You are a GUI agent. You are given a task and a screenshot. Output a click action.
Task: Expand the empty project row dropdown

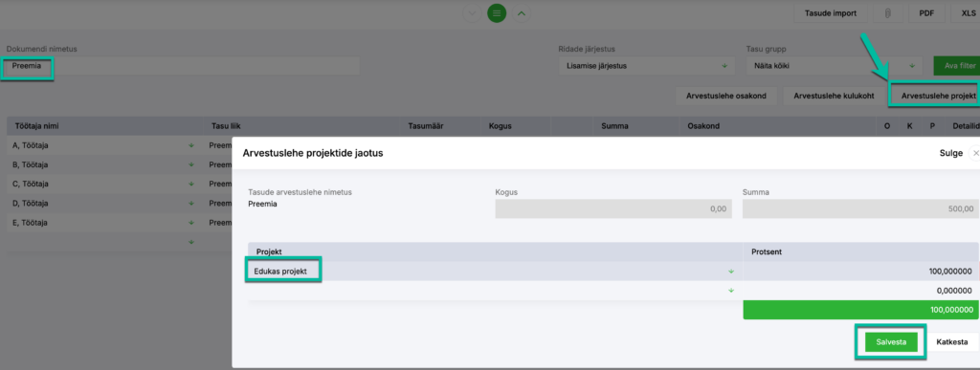coord(730,291)
